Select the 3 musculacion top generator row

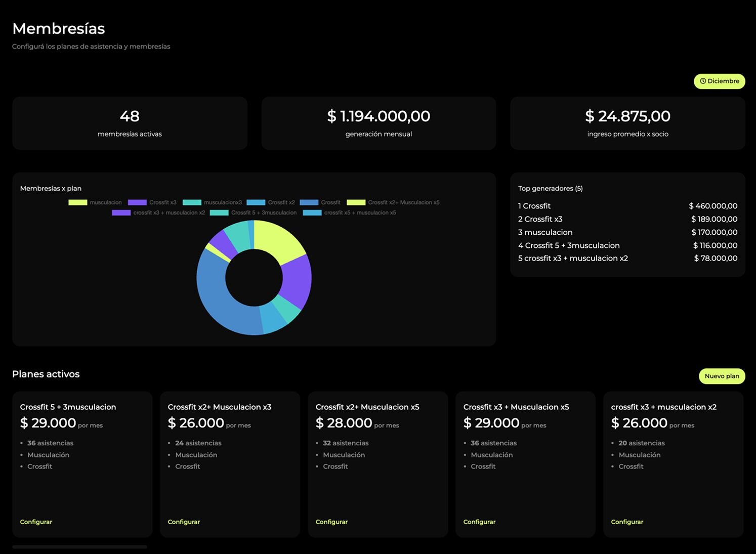point(627,232)
